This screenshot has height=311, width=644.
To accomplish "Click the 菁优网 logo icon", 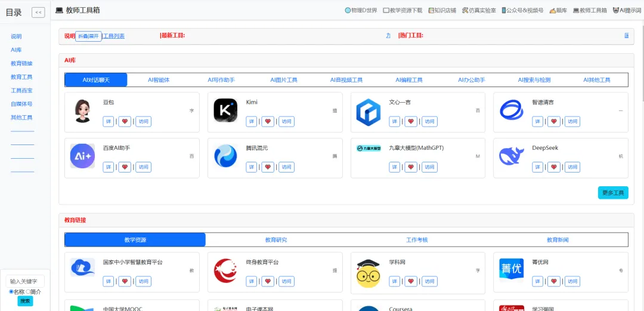I will 512,269.
